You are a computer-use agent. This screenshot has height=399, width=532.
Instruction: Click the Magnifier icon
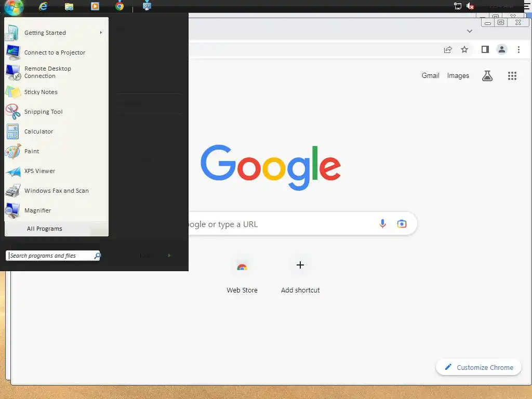pos(12,211)
